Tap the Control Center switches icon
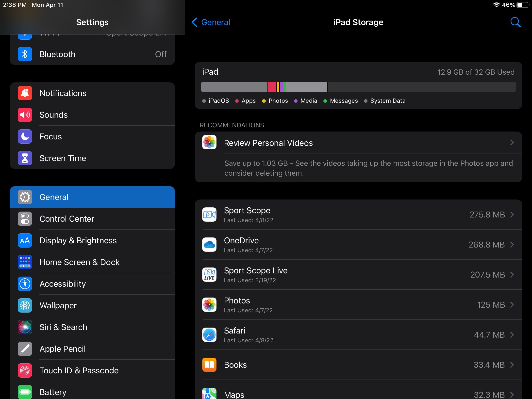Image resolution: width=532 pixels, height=399 pixels. (25, 219)
